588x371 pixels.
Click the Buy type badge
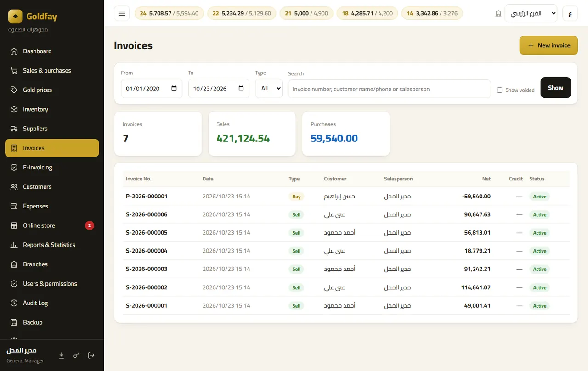click(x=296, y=197)
